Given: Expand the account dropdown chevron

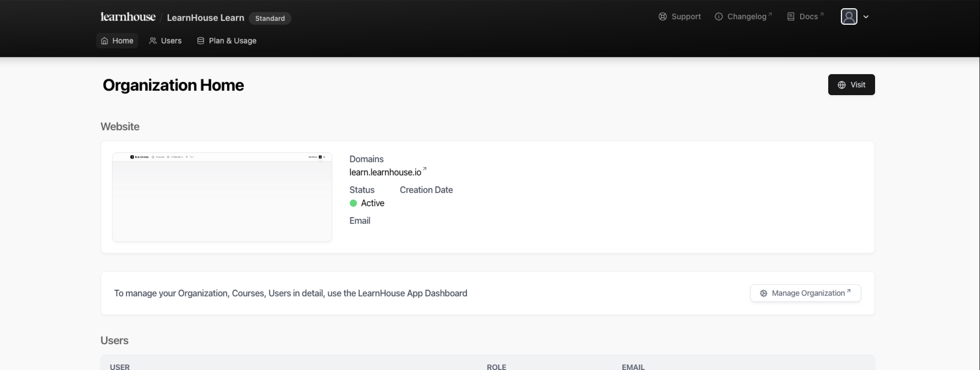Looking at the screenshot, I should (x=866, y=17).
